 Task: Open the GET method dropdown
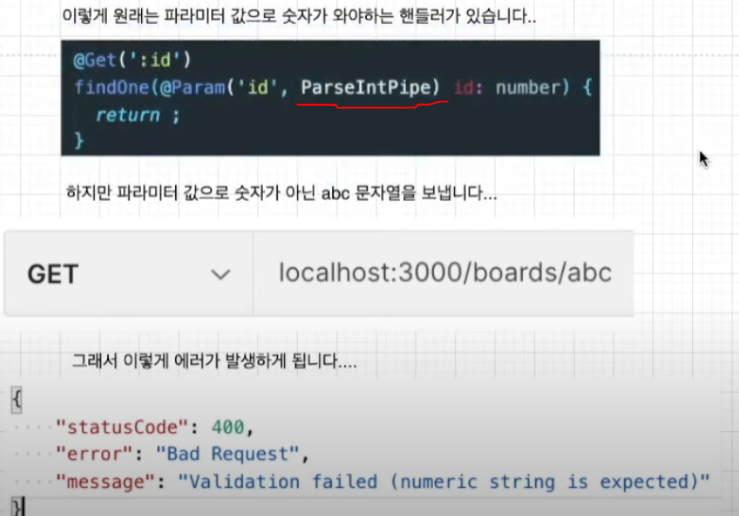129,274
